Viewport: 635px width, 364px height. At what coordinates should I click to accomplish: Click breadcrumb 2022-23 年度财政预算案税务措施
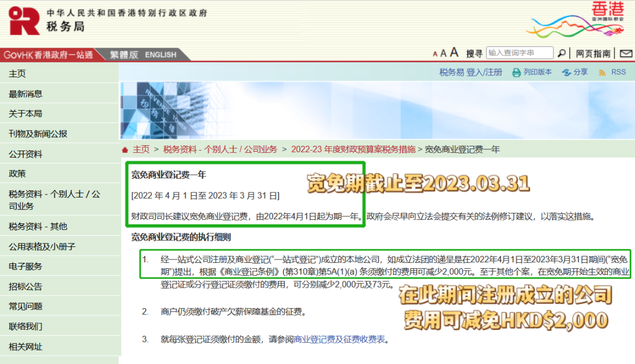point(353,149)
